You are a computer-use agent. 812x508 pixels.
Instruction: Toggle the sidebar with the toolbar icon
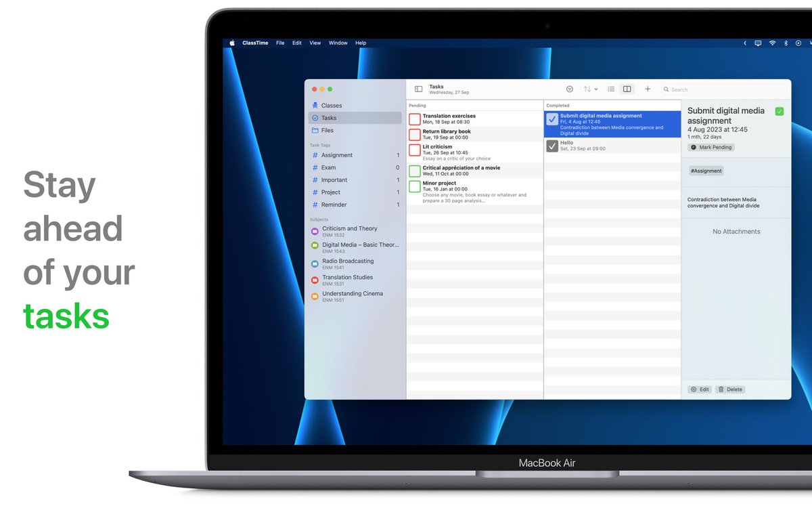[x=418, y=89]
